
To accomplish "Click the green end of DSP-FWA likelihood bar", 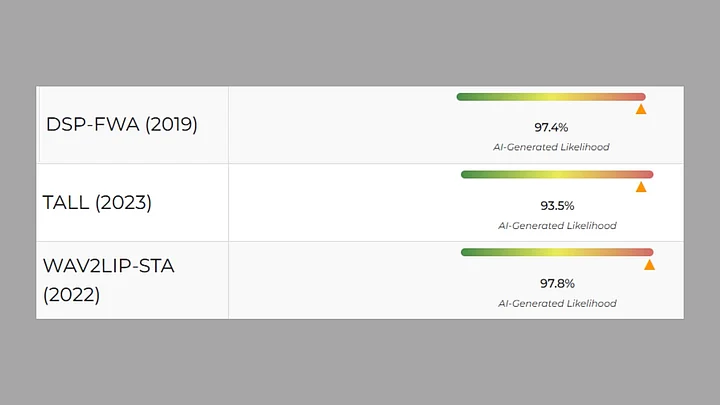I will pyautogui.click(x=463, y=97).
